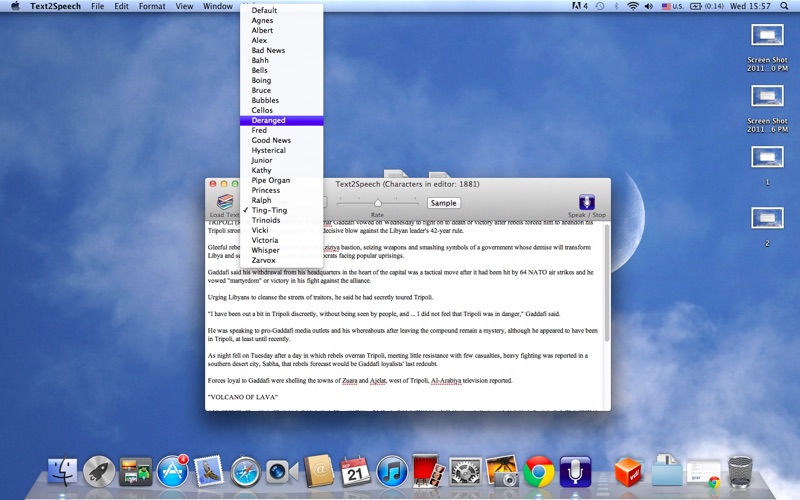Open Launchpad rocket icon in dock
Screen dimensions: 800x500
(x=99, y=471)
